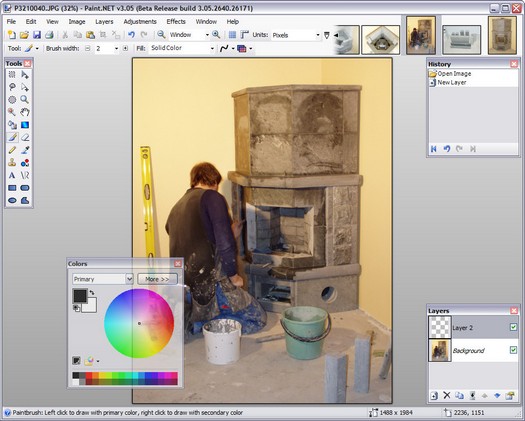Pick the Rounded Rectangle shape tool
Image resolution: width=525 pixels, height=421 pixels.
[x=25, y=188]
